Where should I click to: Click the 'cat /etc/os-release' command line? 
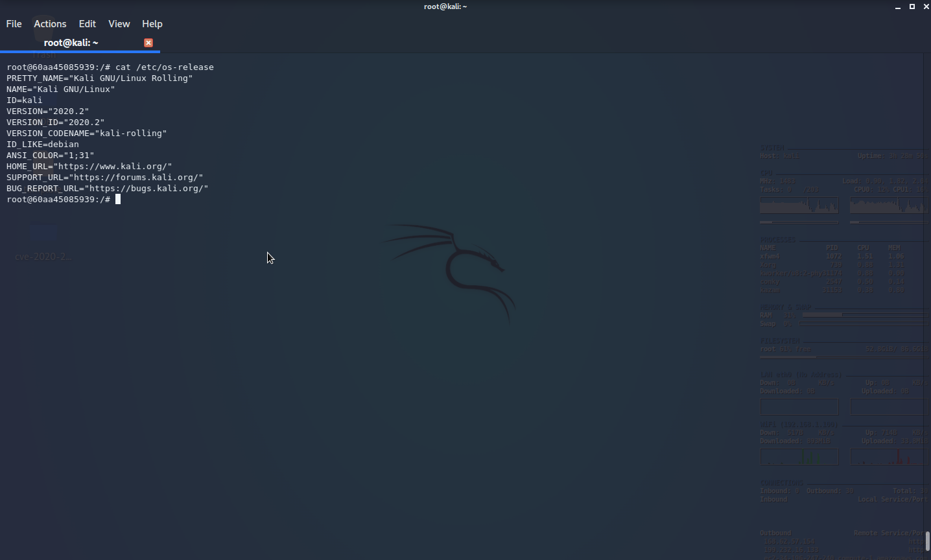click(110, 67)
